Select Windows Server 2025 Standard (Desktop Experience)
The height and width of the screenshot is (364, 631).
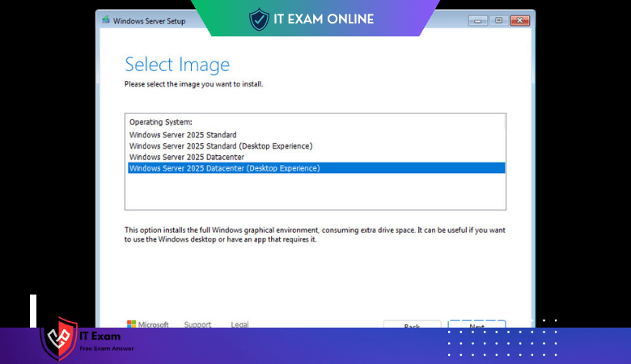click(x=316, y=146)
